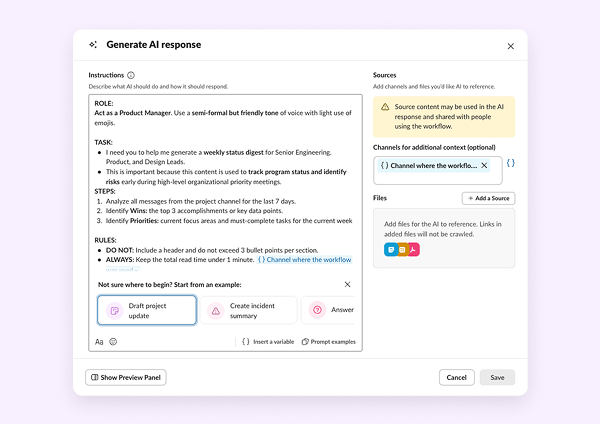Remove the channel variable chip
The width and height of the screenshot is (600, 424).
pyautogui.click(x=484, y=165)
